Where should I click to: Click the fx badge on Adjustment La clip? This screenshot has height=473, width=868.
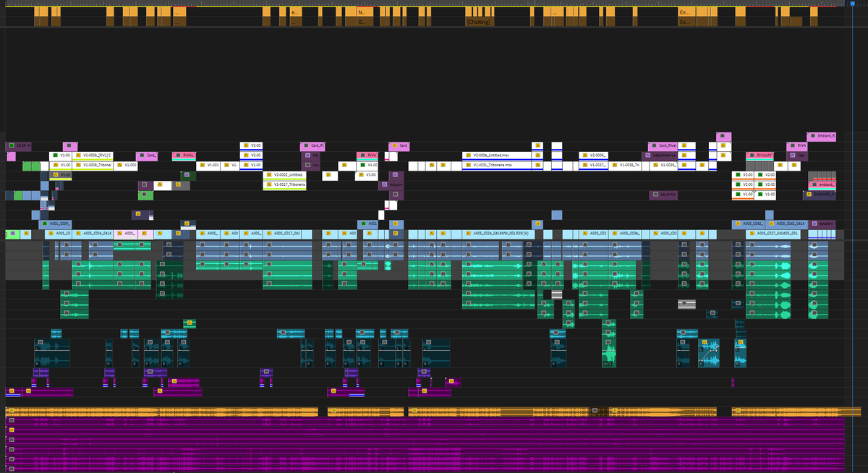click(x=647, y=155)
